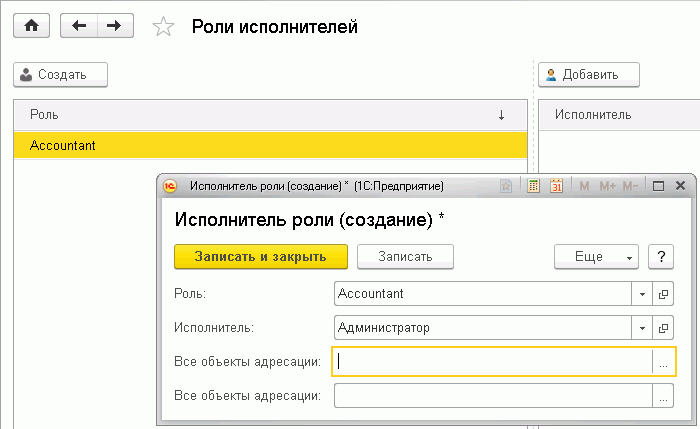
Task: Open the calendar from dialog title bar
Action: tap(557, 185)
